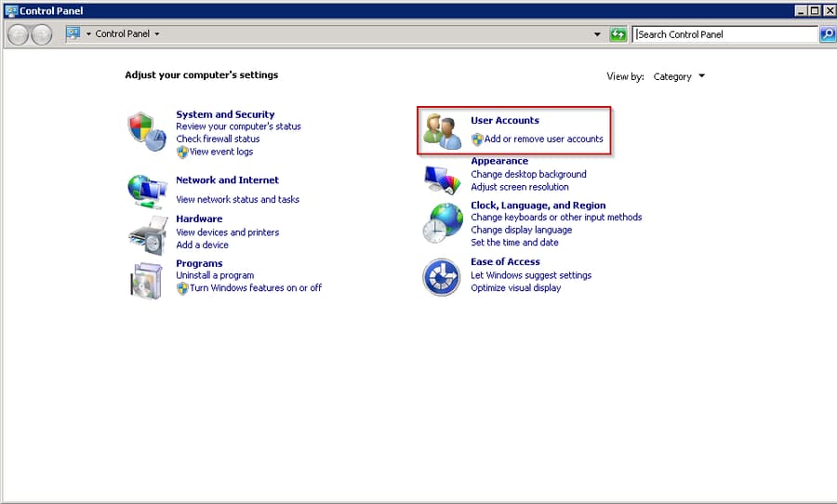Screen dimensions: 837x504
Task: Click the Add a device link
Action: [x=203, y=245]
